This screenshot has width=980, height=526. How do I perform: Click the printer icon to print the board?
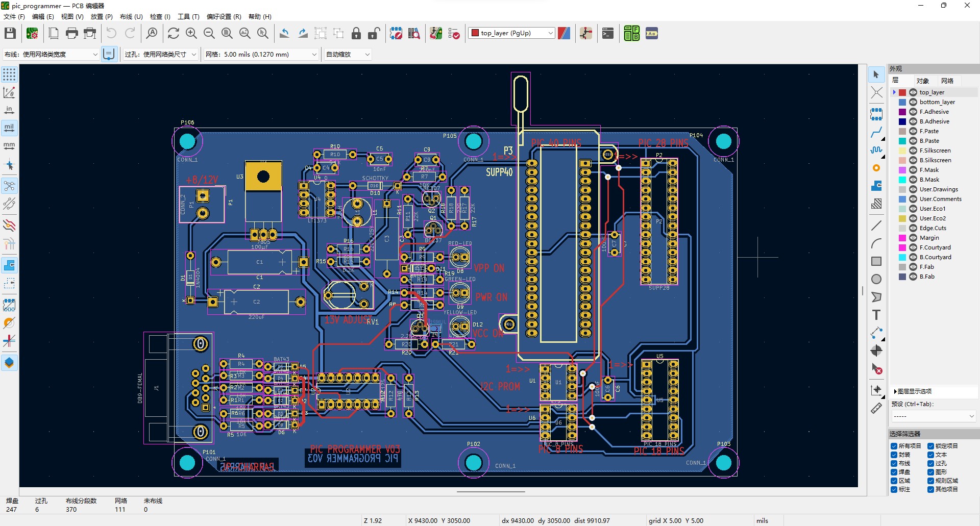tap(72, 34)
